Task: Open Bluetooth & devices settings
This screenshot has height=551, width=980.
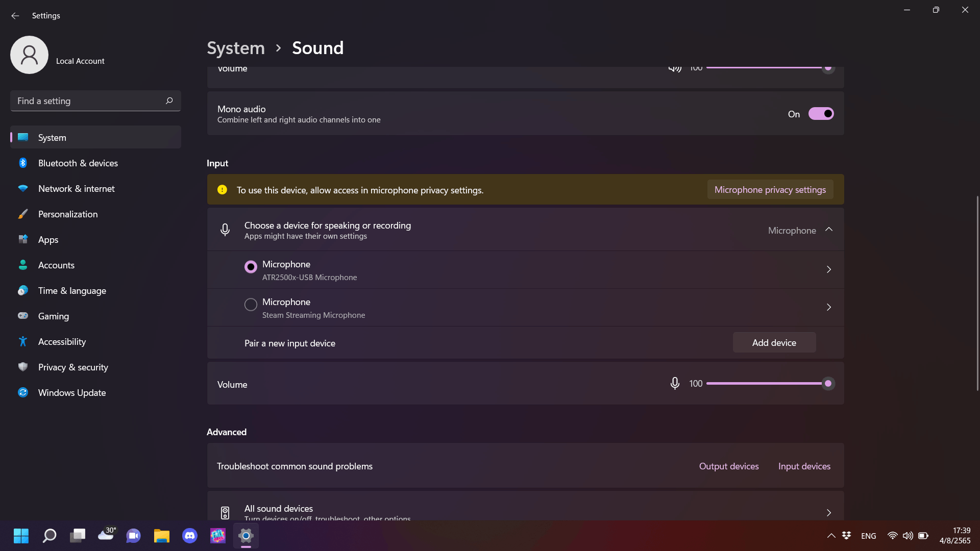Action: 78,163
